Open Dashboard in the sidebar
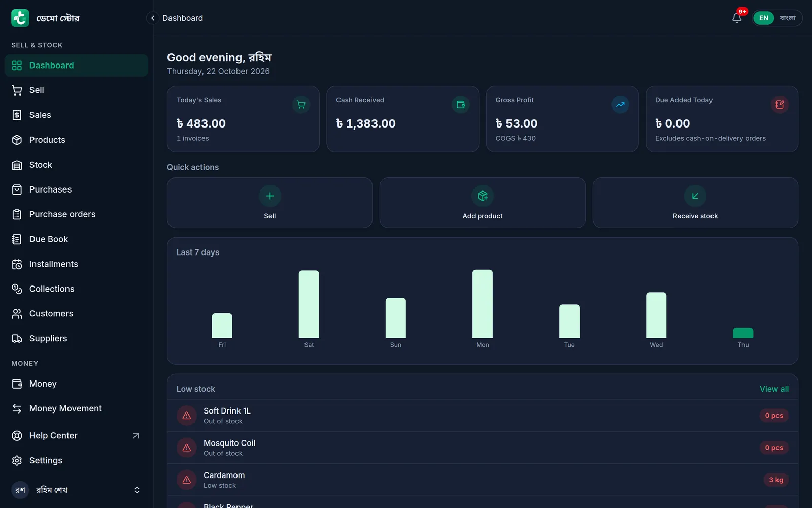This screenshot has width=812, height=508. coord(76,66)
